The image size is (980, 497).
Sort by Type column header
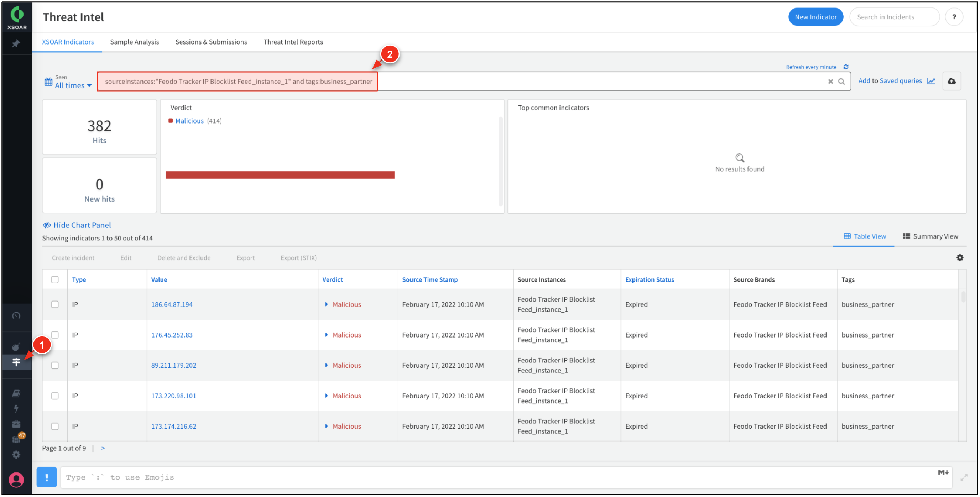tap(79, 280)
